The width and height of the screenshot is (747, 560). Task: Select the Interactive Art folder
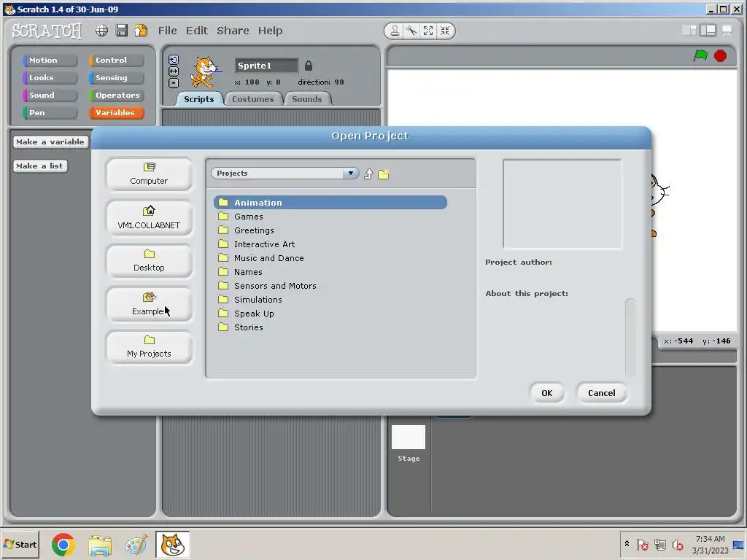(x=330, y=244)
